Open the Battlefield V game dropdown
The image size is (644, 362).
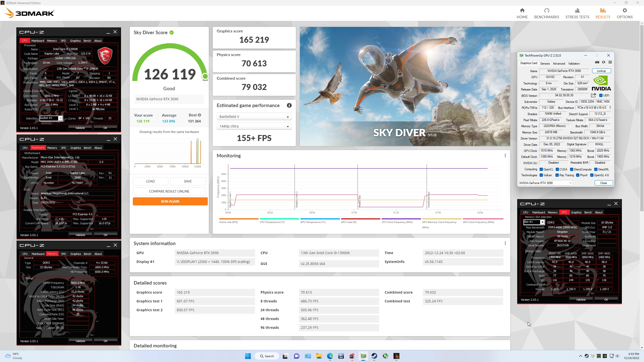click(x=254, y=117)
